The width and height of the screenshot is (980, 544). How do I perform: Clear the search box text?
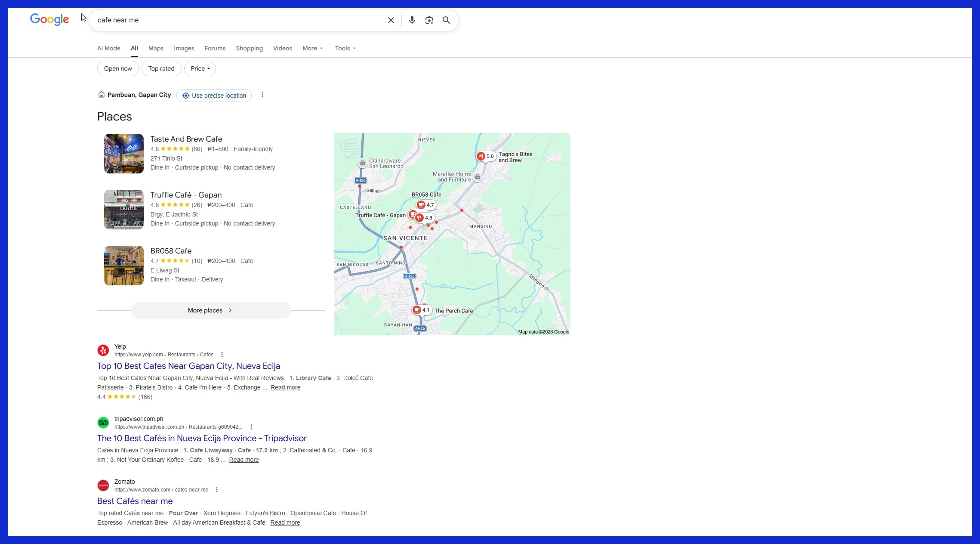[391, 20]
